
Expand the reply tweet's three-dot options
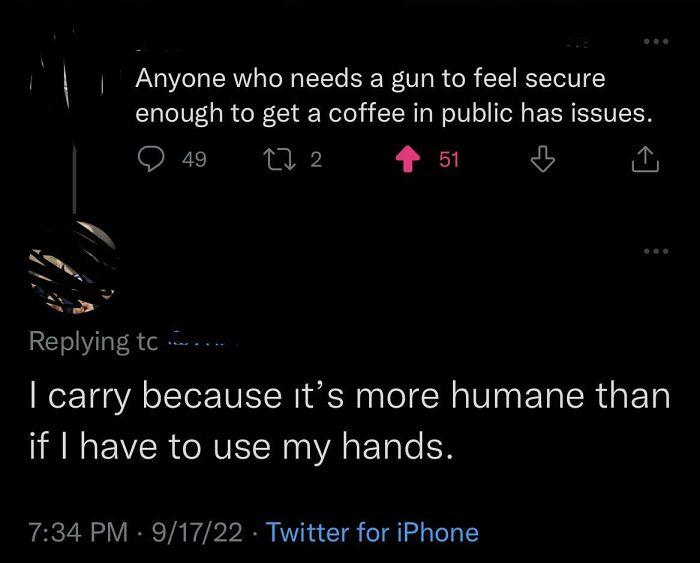654,251
